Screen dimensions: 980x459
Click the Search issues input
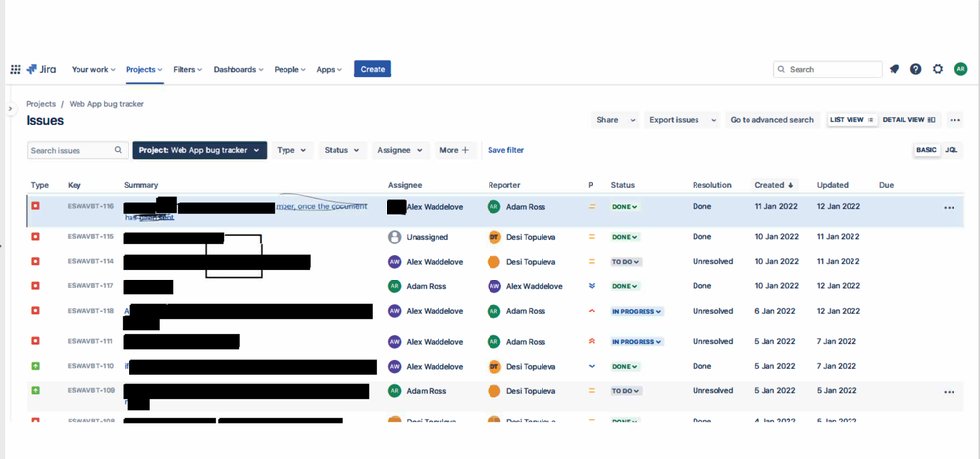tap(78, 150)
